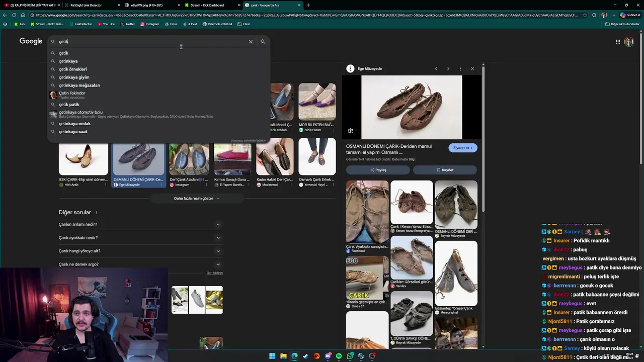Expand 'Çarık ne demek argo?' question
644x362 pixels.
click(x=140, y=264)
